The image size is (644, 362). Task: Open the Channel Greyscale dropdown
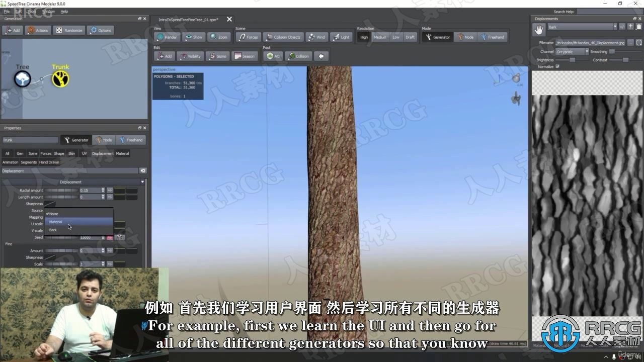[x=572, y=52]
